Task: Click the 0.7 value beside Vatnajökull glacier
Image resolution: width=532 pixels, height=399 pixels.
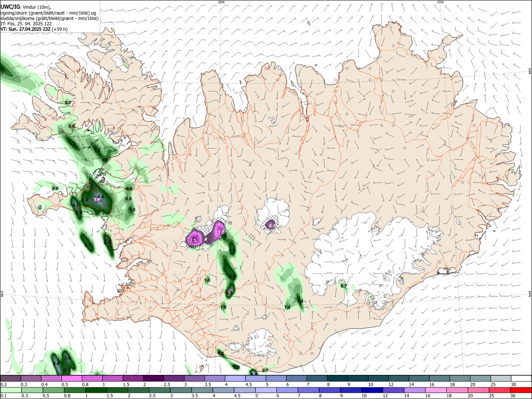Action: (x=344, y=286)
